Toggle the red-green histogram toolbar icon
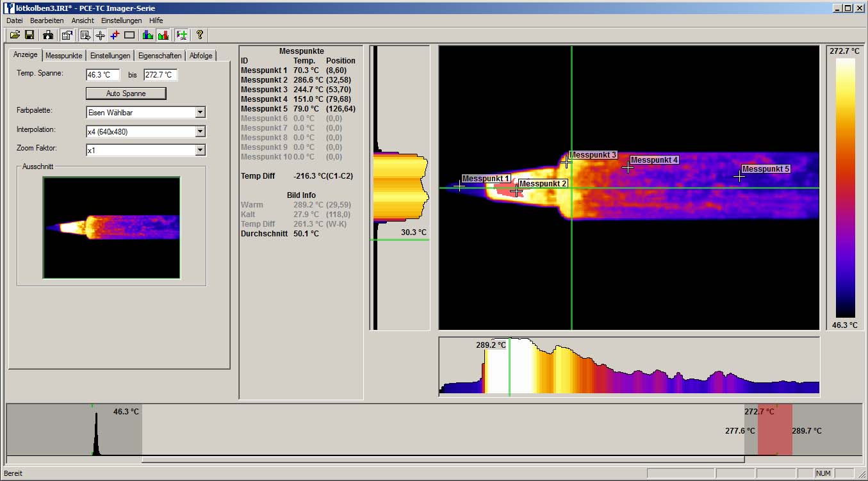 coord(163,35)
